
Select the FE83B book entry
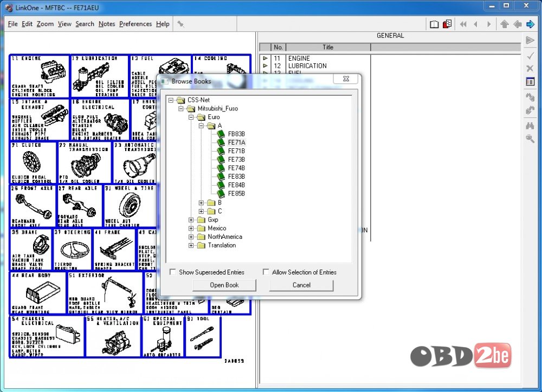click(x=236, y=177)
